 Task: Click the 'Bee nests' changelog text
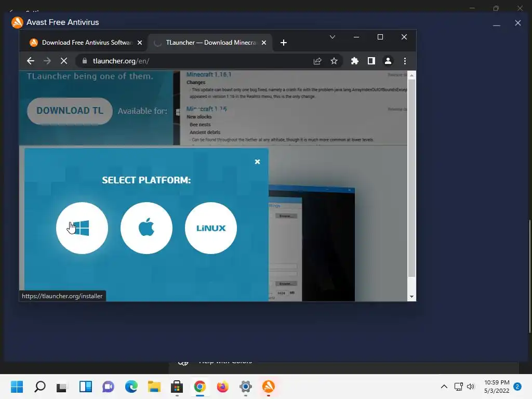(x=200, y=125)
